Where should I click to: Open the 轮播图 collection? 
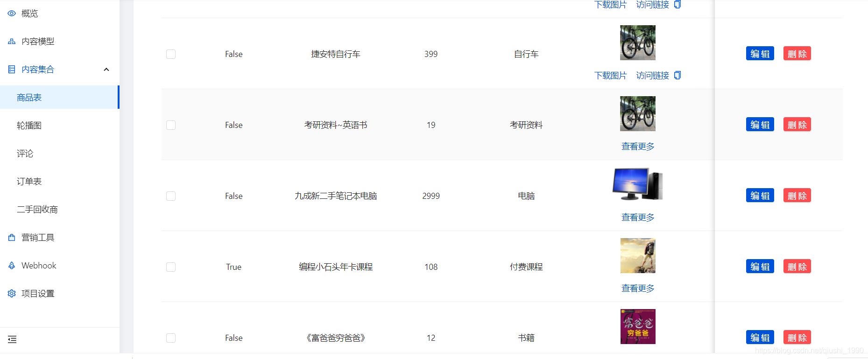point(29,126)
